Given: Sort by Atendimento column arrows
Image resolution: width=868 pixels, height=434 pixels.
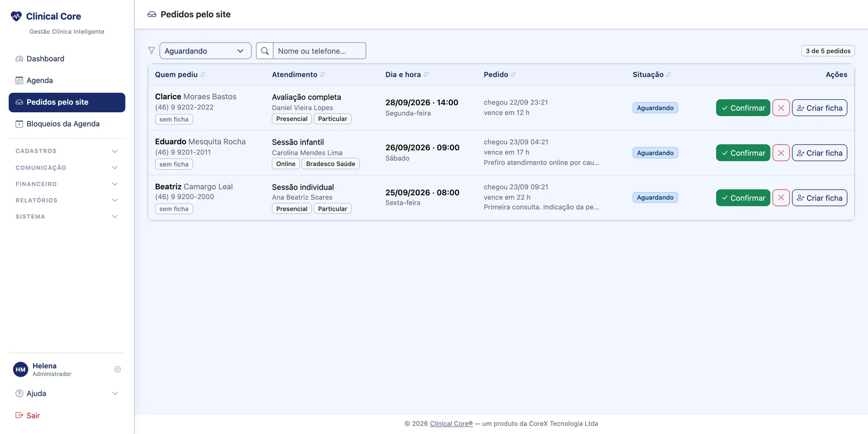Looking at the screenshot, I should click(x=323, y=75).
